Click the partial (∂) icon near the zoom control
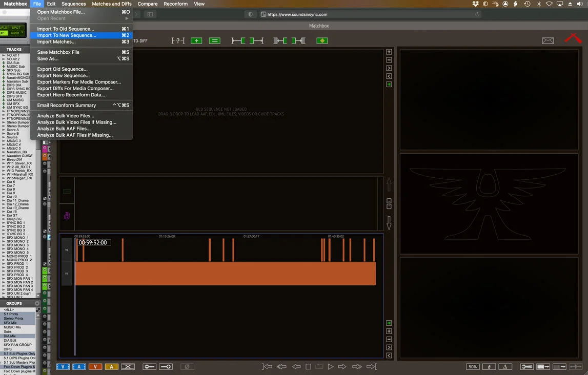 click(x=489, y=366)
